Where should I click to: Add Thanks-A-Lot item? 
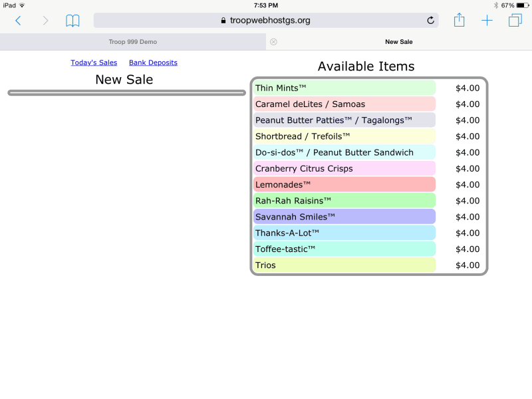pos(344,233)
